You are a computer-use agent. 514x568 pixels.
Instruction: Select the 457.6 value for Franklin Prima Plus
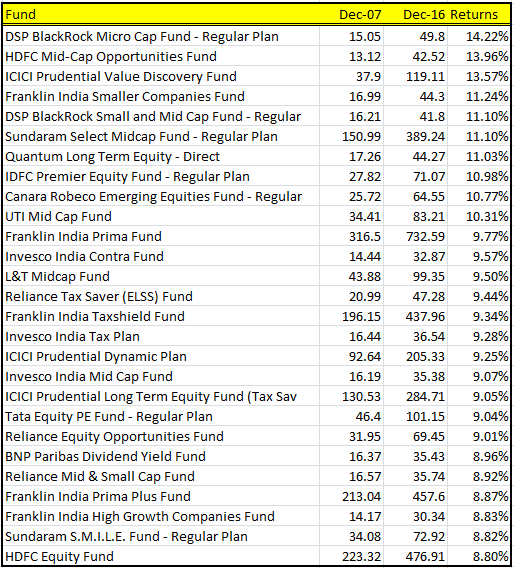[415, 496]
